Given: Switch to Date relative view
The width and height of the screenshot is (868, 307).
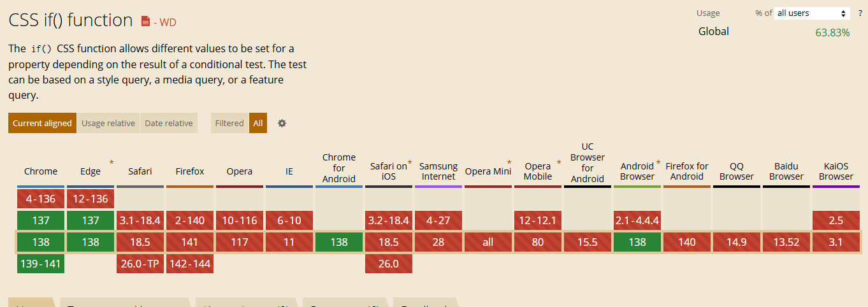Looking at the screenshot, I should click(x=169, y=123).
